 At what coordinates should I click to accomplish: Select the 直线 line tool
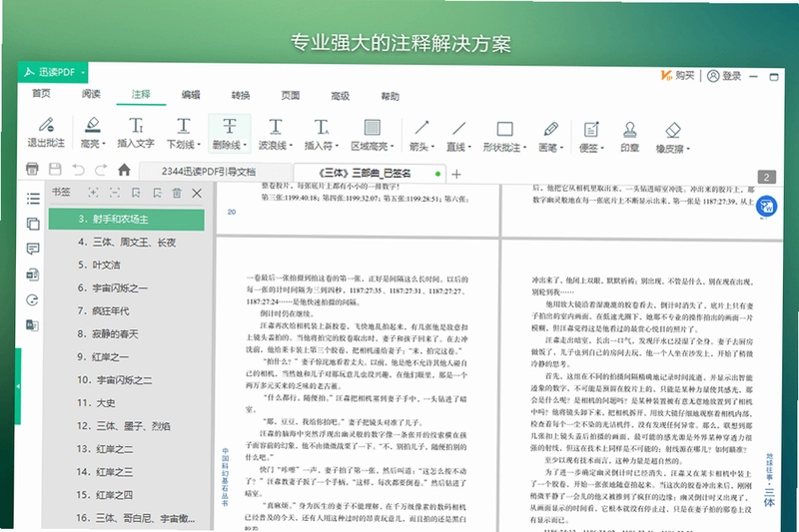tap(458, 137)
